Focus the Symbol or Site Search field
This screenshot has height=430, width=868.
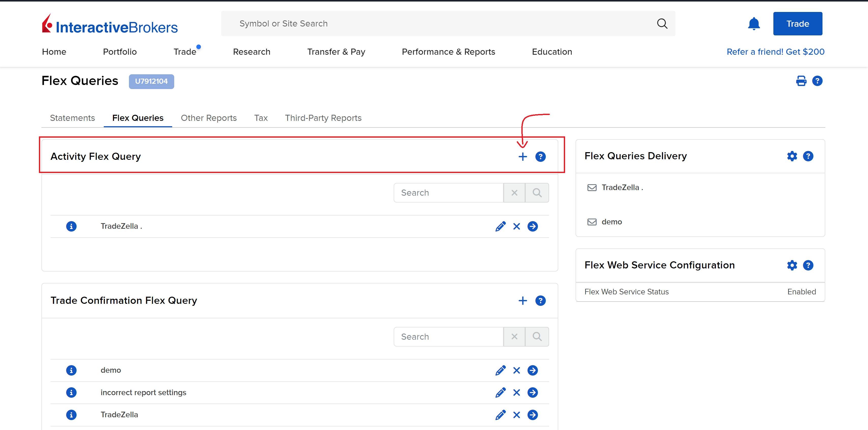438,24
